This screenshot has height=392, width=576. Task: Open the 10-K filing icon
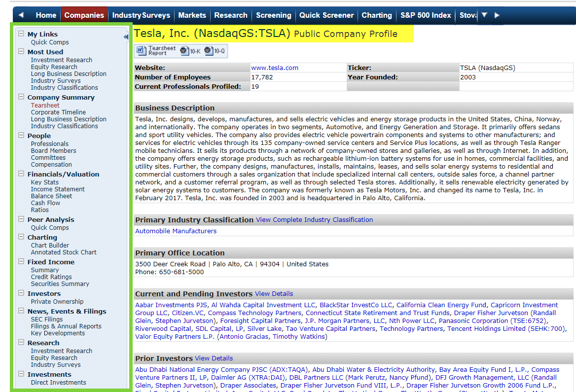[190, 51]
